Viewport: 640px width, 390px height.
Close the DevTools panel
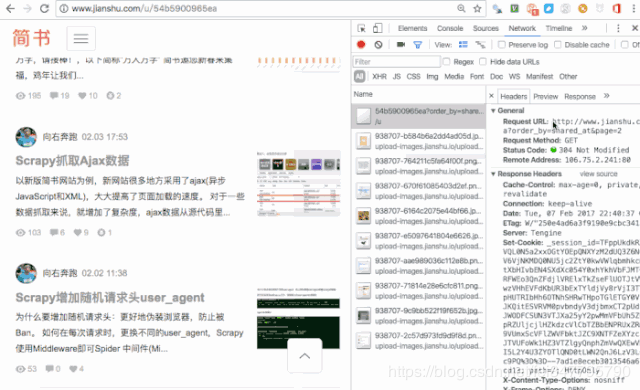pos(635,28)
